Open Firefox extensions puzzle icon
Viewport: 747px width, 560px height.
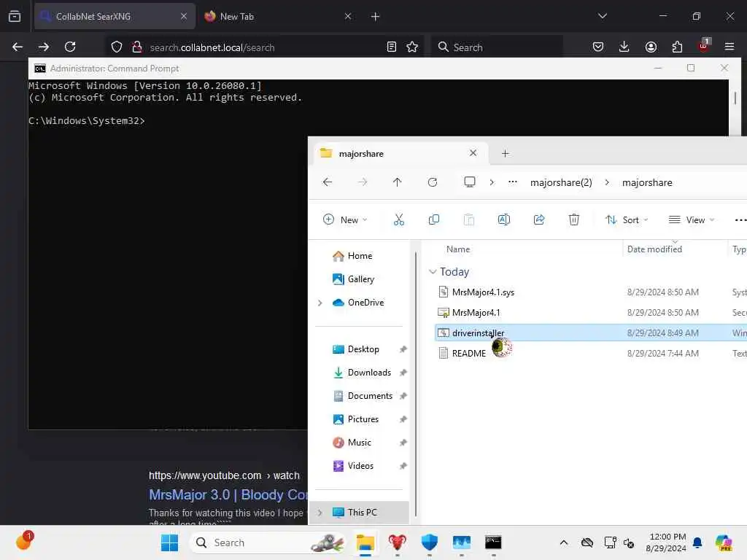pyautogui.click(x=677, y=47)
